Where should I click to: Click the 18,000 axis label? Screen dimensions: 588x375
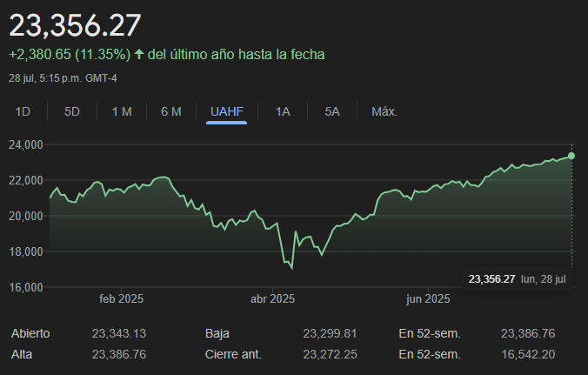(x=26, y=252)
